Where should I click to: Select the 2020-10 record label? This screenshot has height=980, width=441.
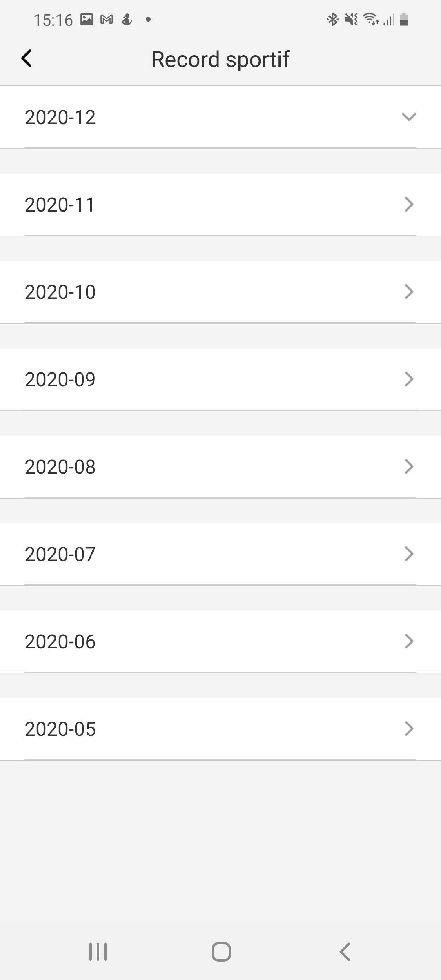[x=60, y=292]
